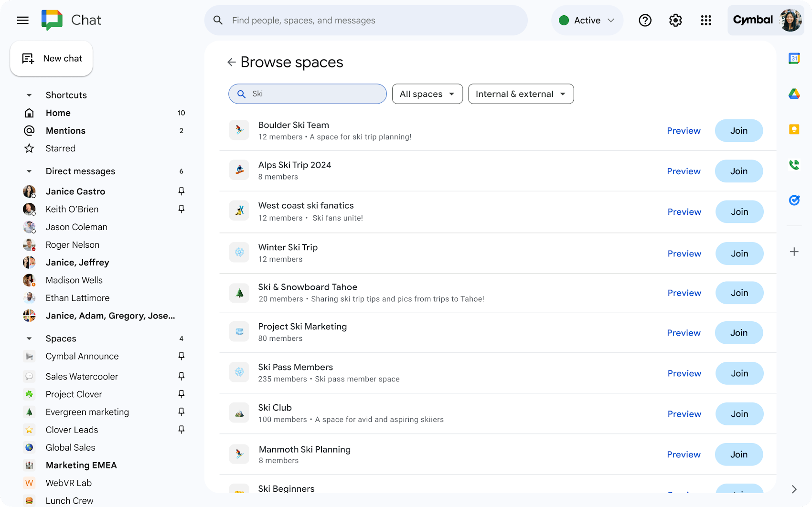Image resolution: width=812 pixels, height=507 pixels.
Task: Click the Ski Club mountain icon
Action: click(239, 413)
